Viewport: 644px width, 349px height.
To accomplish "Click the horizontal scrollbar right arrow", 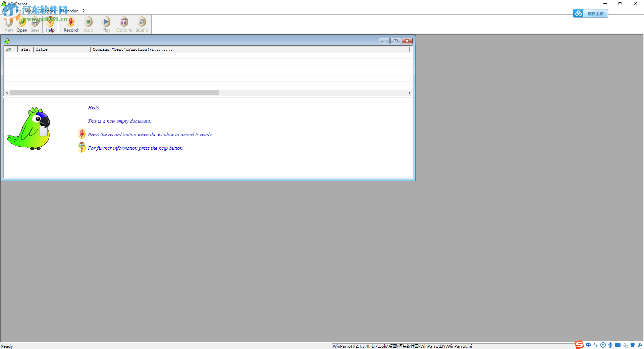I will [x=409, y=93].
